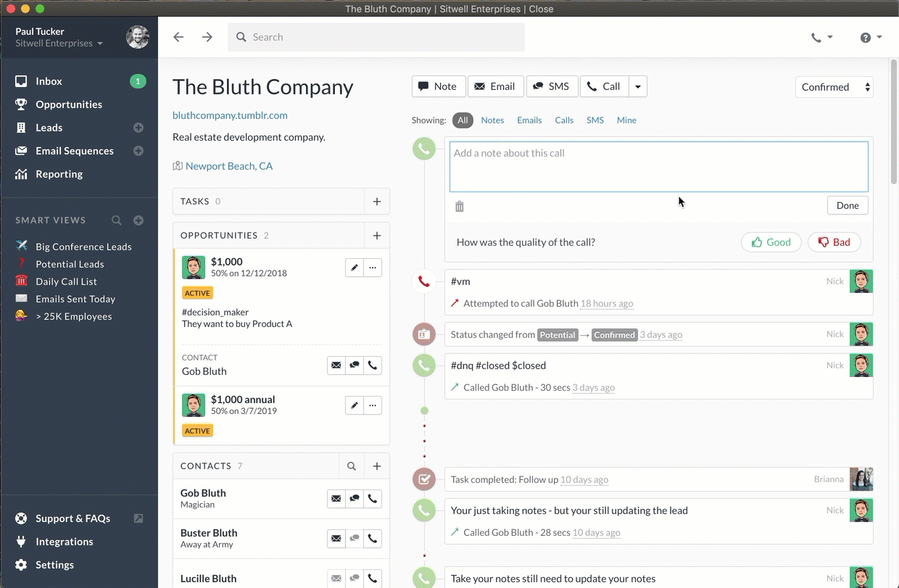Click the call note text area
The width and height of the screenshot is (899, 588).
pos(659,167)
